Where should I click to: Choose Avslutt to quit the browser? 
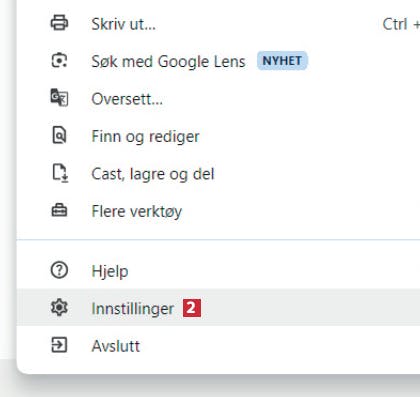tap(218, 345)
